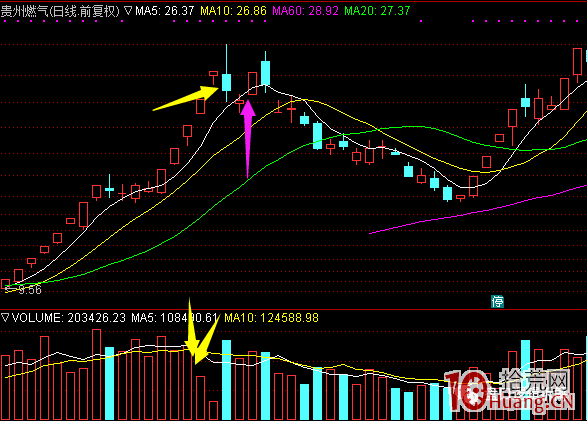Click the VOLUME: 203426.23 value
Viewport: 587px width, 421px height.
(x=69, y=318)
